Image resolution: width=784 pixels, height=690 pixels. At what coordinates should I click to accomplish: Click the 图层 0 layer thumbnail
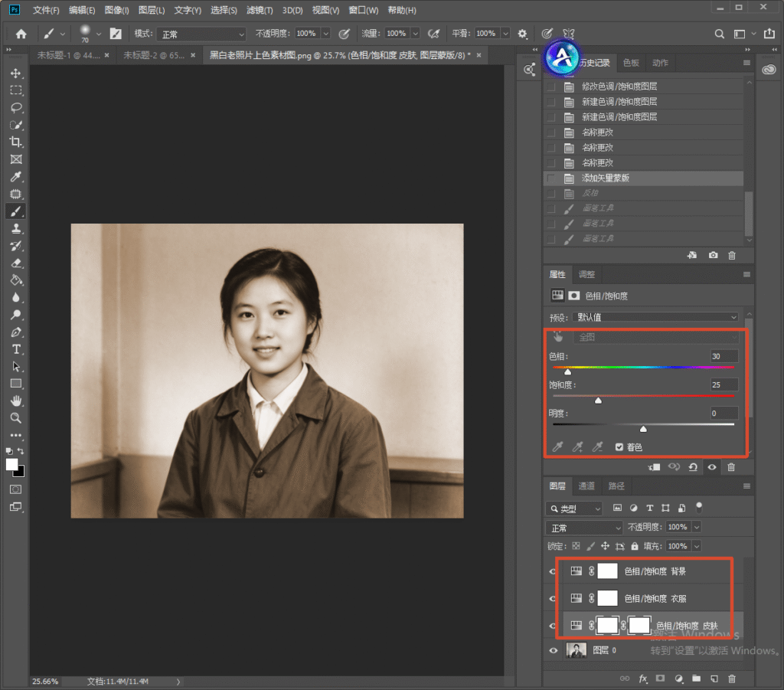tap(576, 650)
